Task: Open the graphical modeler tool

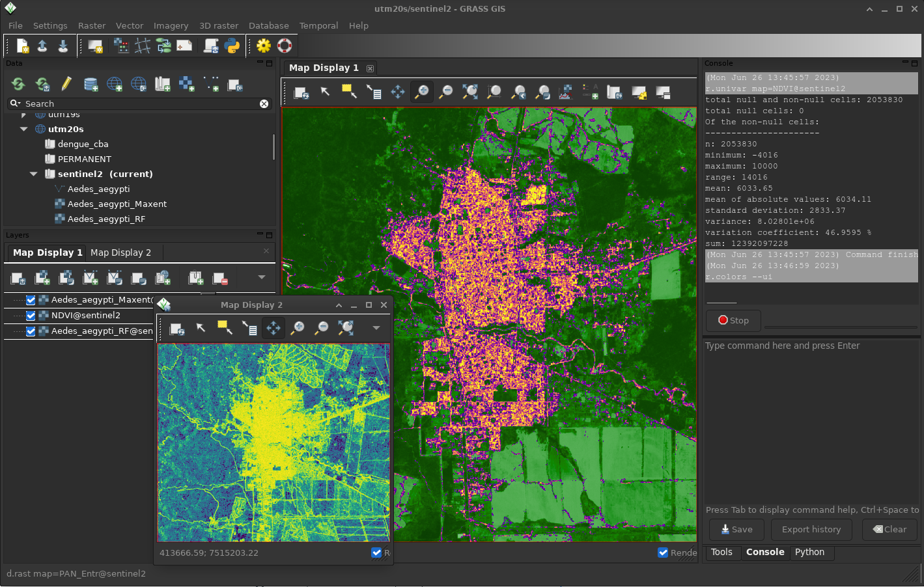Action: (x=163, y=46)
